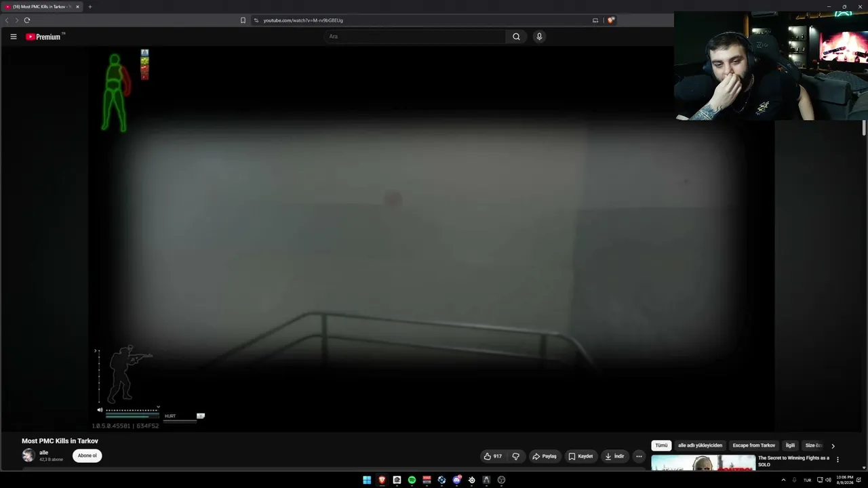Share the video via Paylaş button
Screen dimensions: 868x488
tap(545, 456)
